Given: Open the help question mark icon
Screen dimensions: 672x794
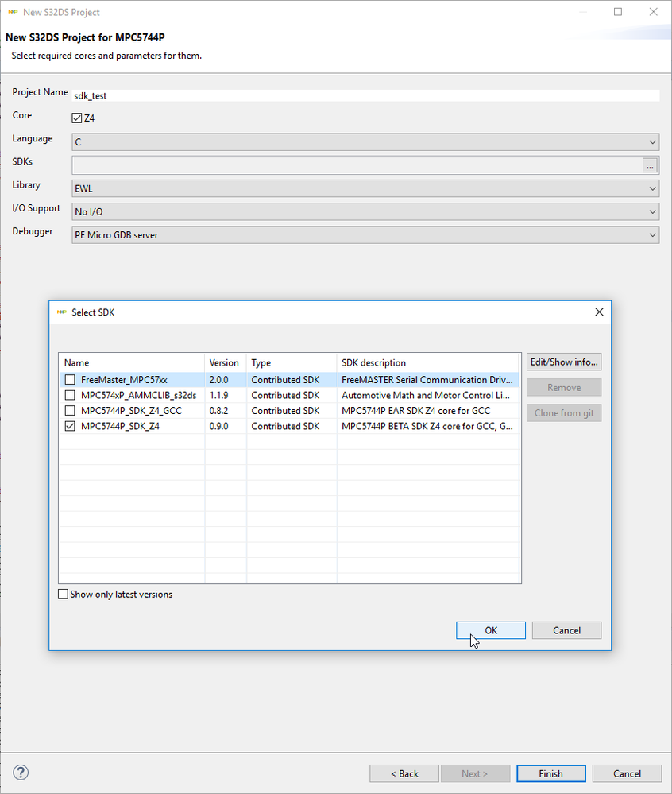Looking at the screenshot, I should click(21, 773).
